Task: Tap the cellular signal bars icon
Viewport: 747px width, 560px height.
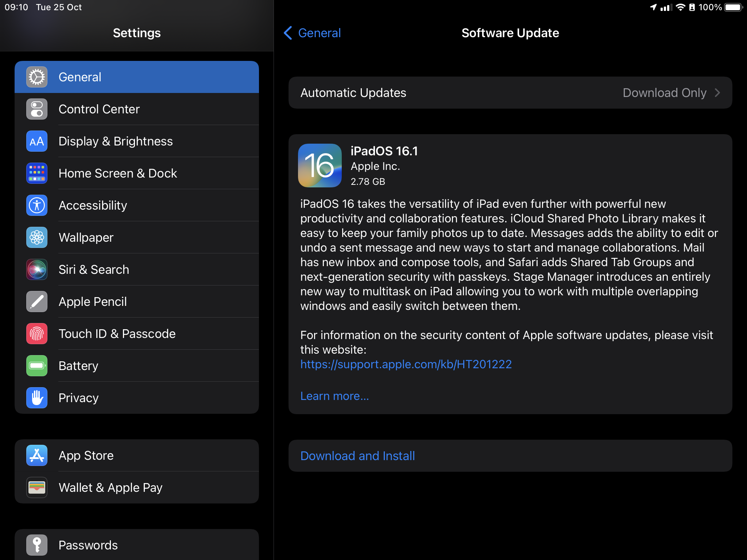Action: 666,7
